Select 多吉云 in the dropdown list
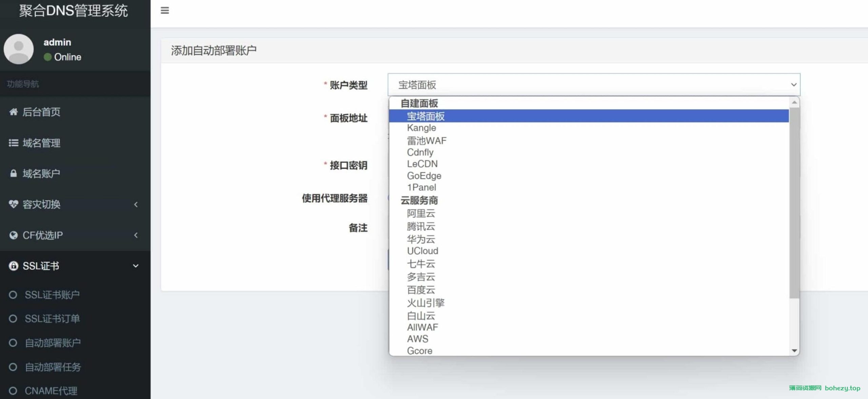The image size is (868, 399). tap(589, 277)
